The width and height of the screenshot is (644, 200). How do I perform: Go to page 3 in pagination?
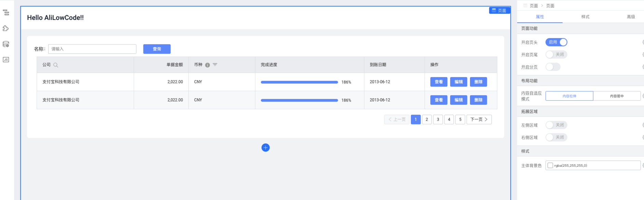(x=438, y=120)
